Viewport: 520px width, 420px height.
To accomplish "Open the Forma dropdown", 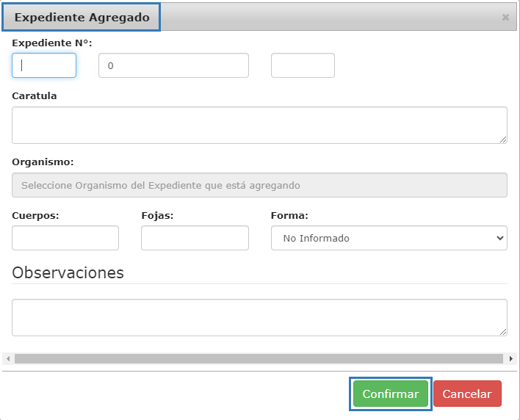I will pos(389,238).
